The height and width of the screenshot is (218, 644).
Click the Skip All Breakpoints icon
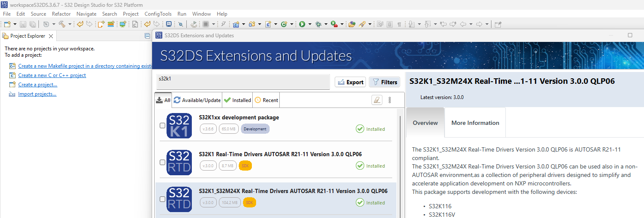pyautogui.click(x=180, y=24)
